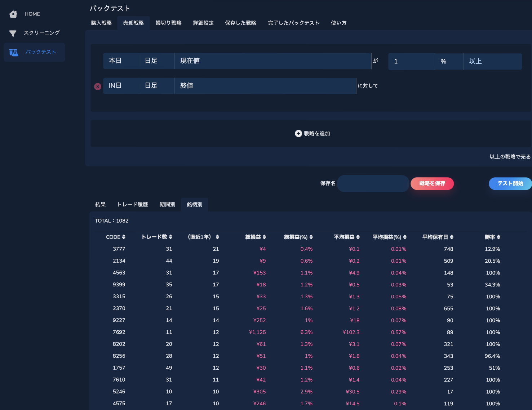Open the % unit dropdown
The width and height of the screenshot is (532, 410).
pos(449,61)
